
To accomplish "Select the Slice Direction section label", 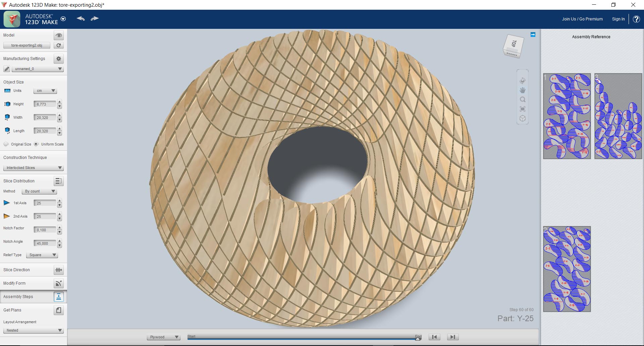I will click(16, 270).
